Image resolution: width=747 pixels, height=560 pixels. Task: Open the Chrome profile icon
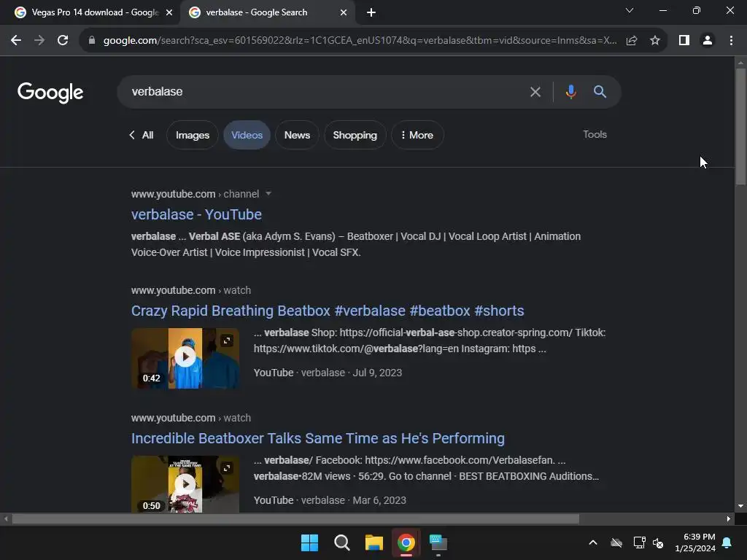[x=708, y=41]
